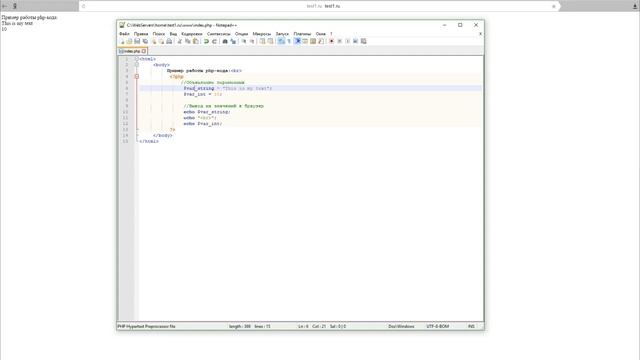Click the Save Recorded Macro icon
This screenshot has width=640, height=360.
tap(363, 41)
